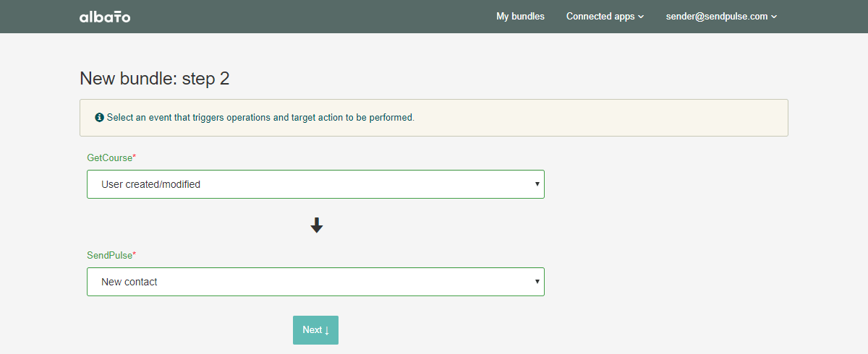Click the Albato logo
The image size is (868, 354).
105,17
